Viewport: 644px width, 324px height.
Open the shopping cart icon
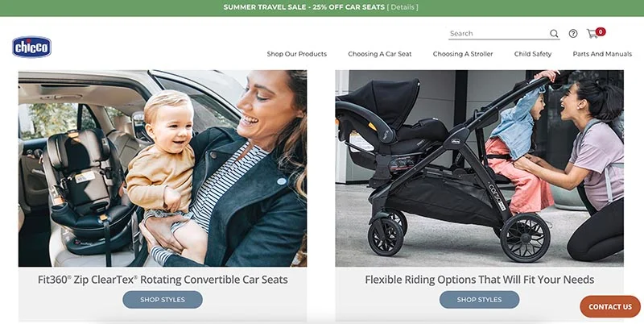pos(592,34)
